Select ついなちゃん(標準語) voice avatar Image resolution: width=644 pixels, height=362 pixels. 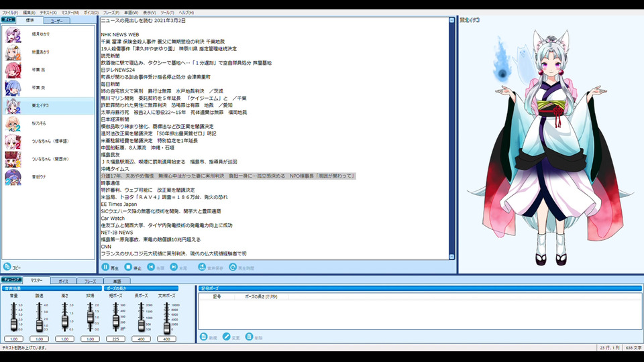13,141
